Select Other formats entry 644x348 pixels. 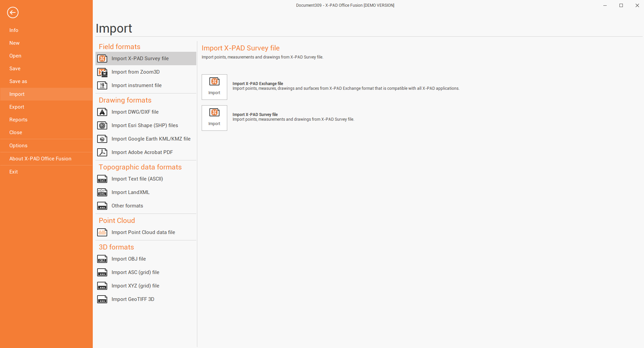point(127,206)
